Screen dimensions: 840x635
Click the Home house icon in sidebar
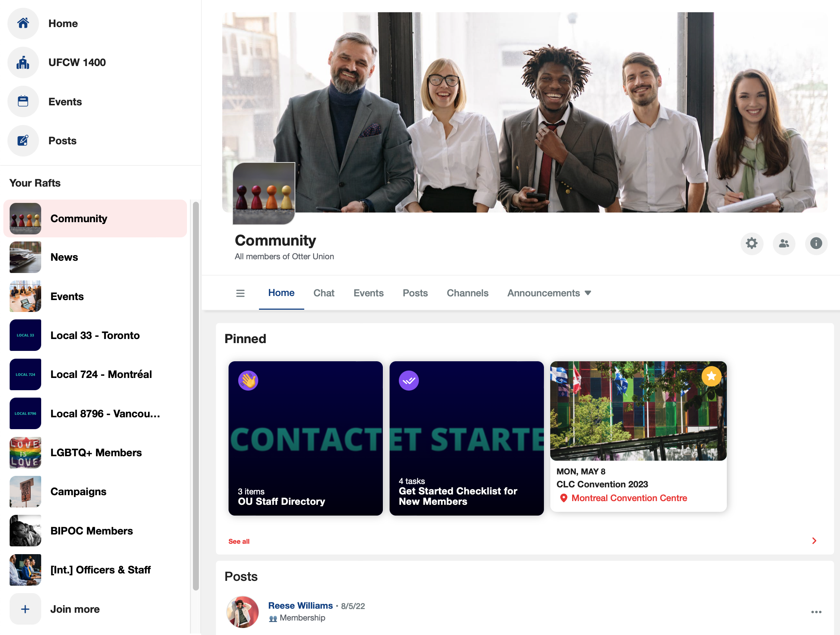(23, 23)
